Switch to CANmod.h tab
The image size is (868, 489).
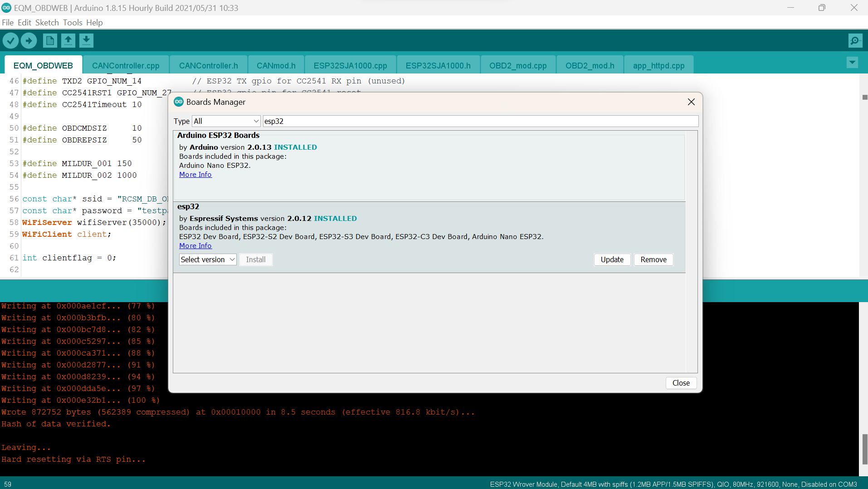tap(276, 65)
